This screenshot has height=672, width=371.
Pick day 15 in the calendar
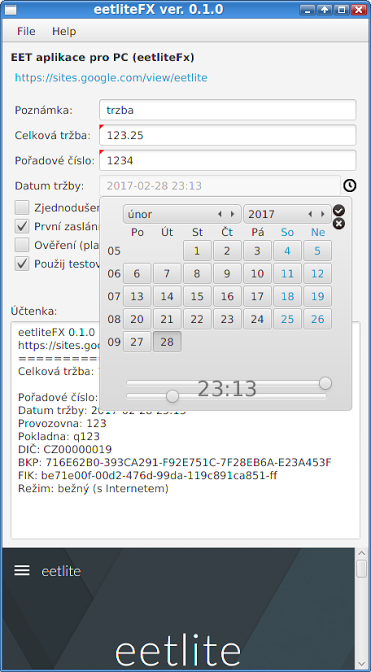[x=197, y=296]
